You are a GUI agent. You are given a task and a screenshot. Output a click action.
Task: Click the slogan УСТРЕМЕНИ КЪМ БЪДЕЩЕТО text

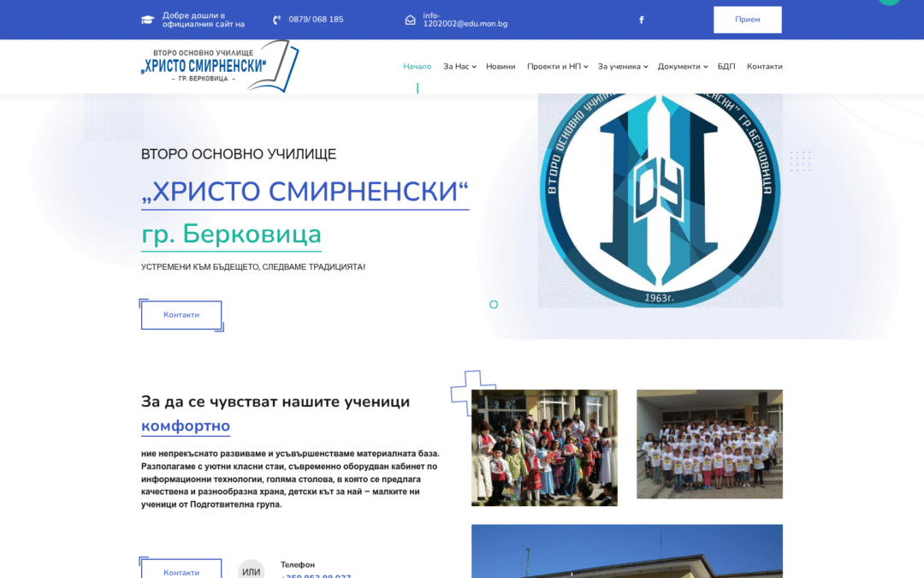click(252, 266)
